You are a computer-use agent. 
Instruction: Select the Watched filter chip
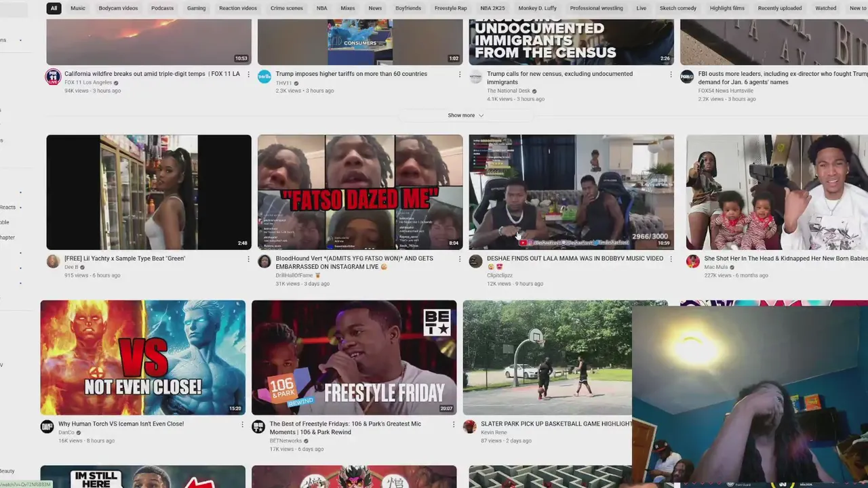click(x=826, y=8)
